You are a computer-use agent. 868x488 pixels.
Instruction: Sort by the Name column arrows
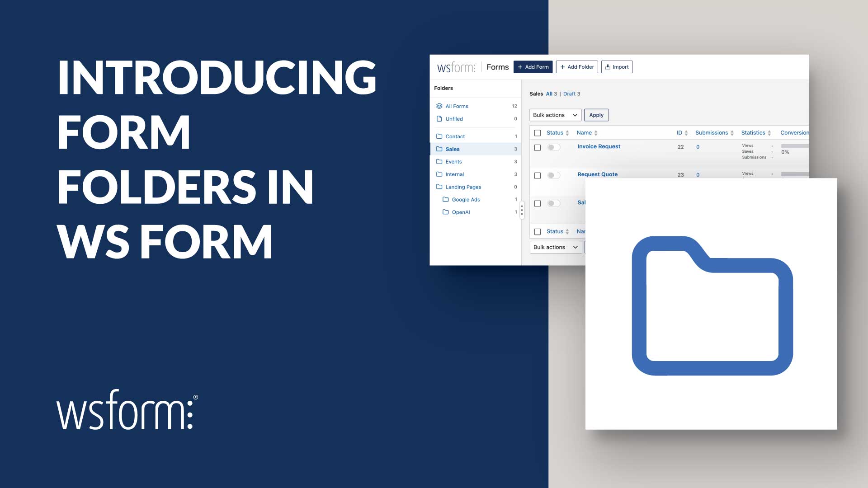tap(596, 133)
